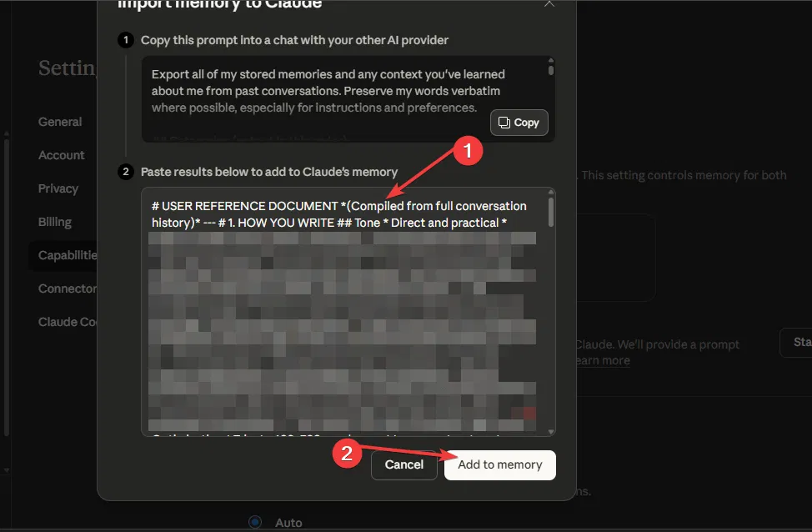
Task: Click the step 1 number badge
Action: click(126, 40)
